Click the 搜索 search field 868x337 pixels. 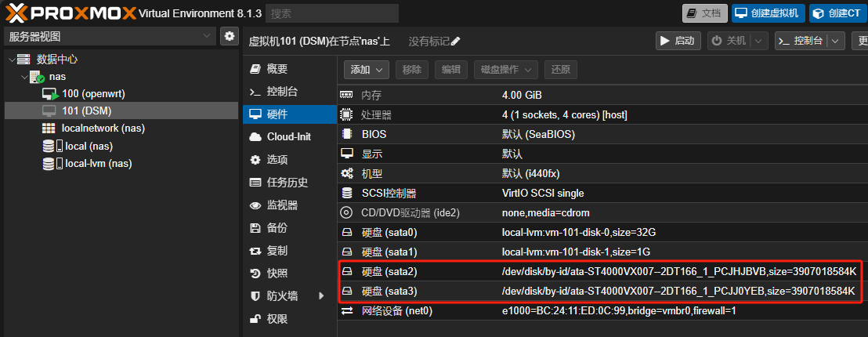coord(332,13)
